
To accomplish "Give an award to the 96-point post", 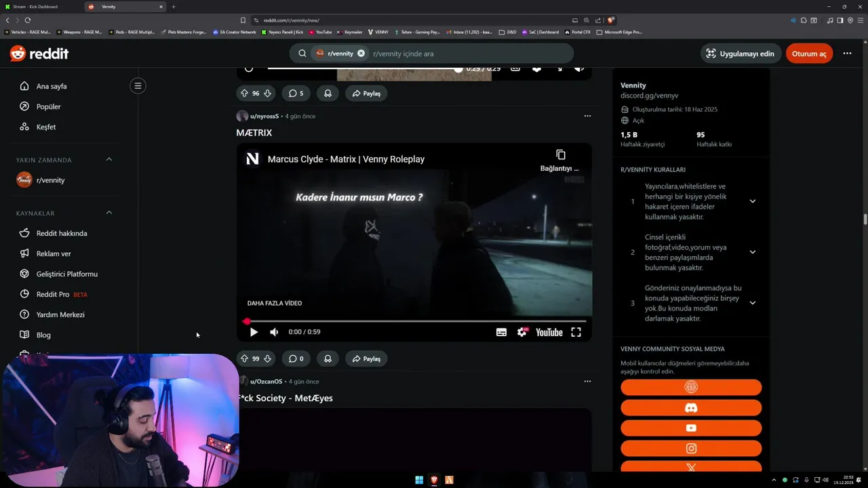I will pyautogui.click(x=328, y=93).
